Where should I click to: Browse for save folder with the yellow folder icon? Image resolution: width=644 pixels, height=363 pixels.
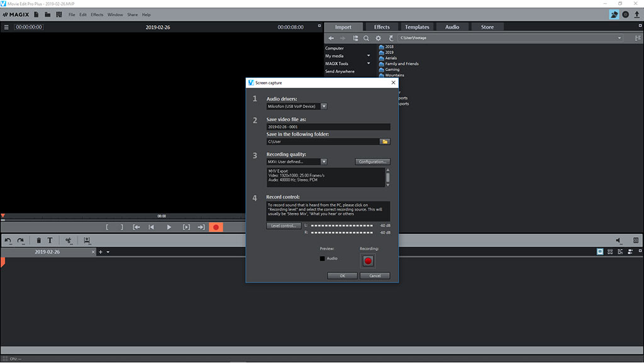point(385,142)
